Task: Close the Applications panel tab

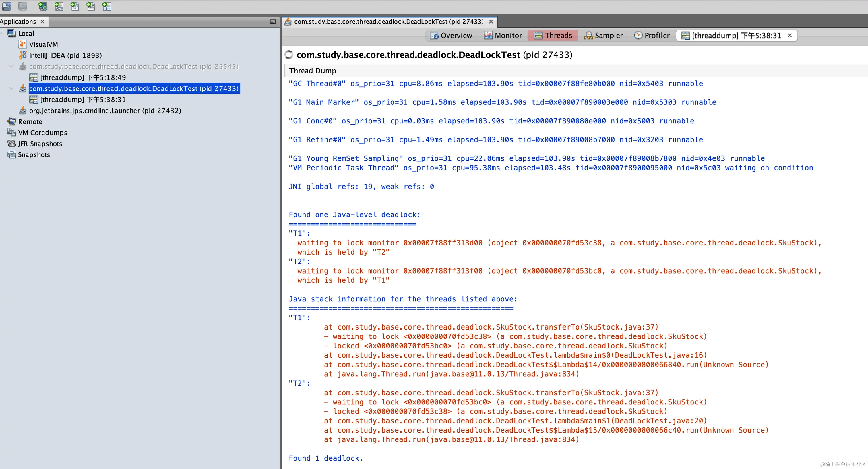Action: tap(42, 22)
